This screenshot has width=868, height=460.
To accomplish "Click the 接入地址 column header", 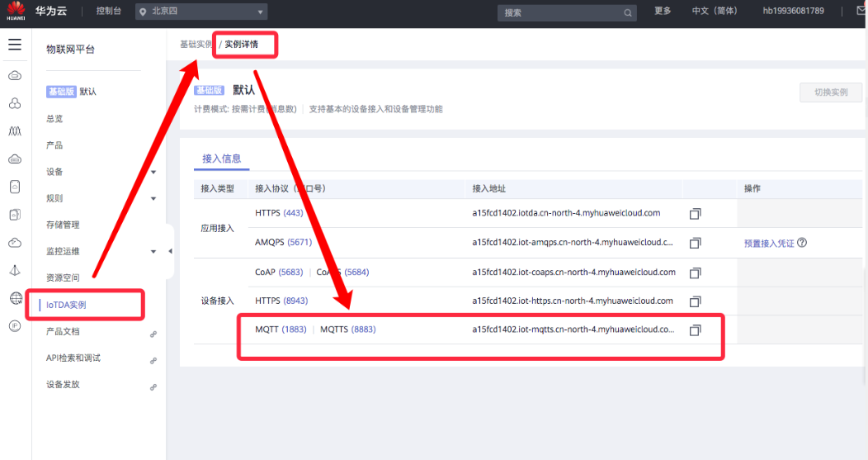I will [x=488, y=189].
